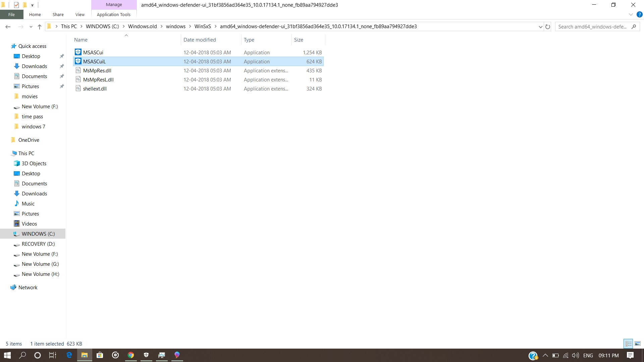Click the Manage contextual tab
The height and width of the screenshot is (362, 644).
coord(114,5)
